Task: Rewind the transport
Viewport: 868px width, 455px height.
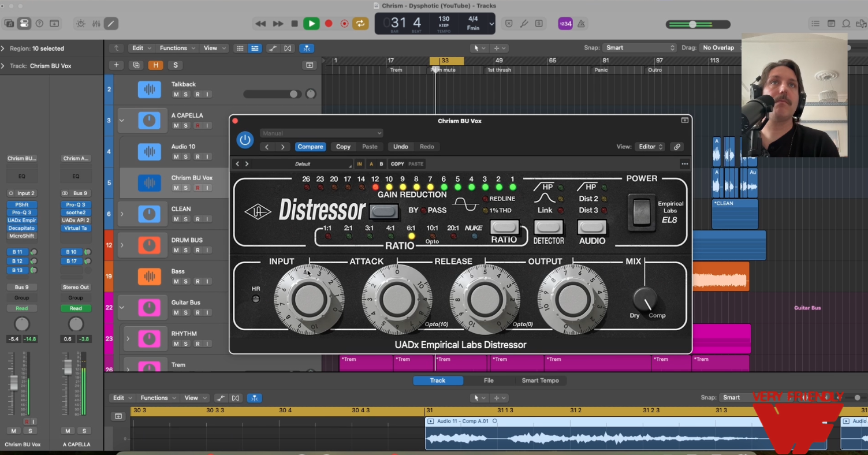Action: pos(261,24)
